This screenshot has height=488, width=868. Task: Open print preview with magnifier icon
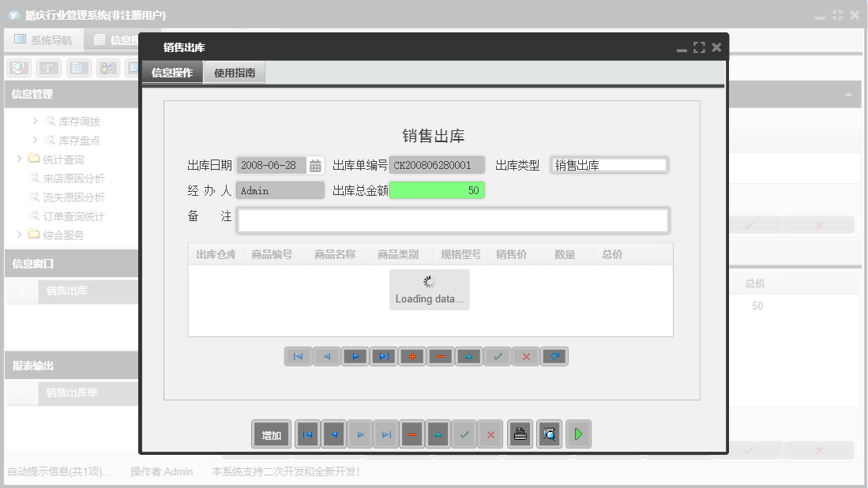(x=549, y=434)
